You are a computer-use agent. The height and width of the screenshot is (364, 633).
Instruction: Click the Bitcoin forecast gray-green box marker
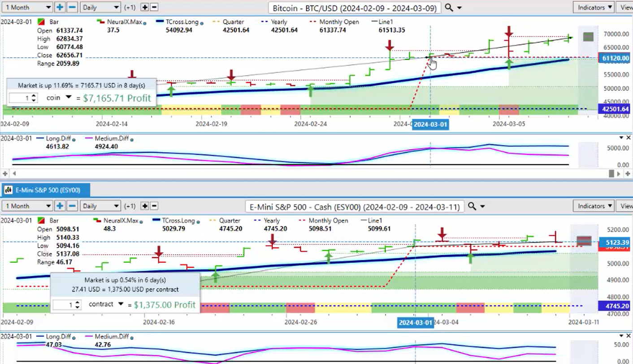pos(588,37)
